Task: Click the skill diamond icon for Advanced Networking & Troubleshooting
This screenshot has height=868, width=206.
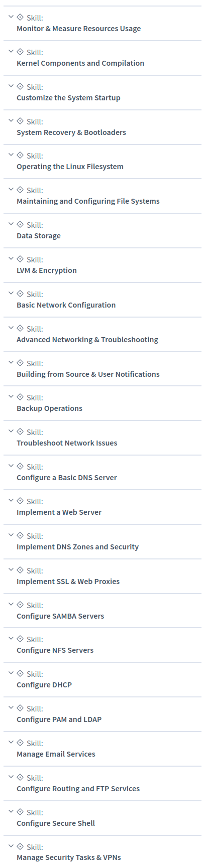Action: click(x=20, y=328)
